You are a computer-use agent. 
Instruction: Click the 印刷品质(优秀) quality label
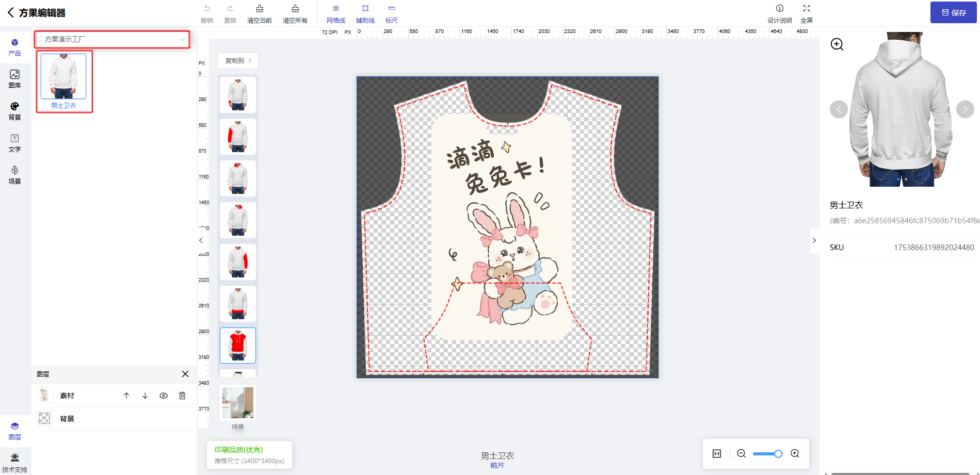pyautogui.click(x=239, y=450)
